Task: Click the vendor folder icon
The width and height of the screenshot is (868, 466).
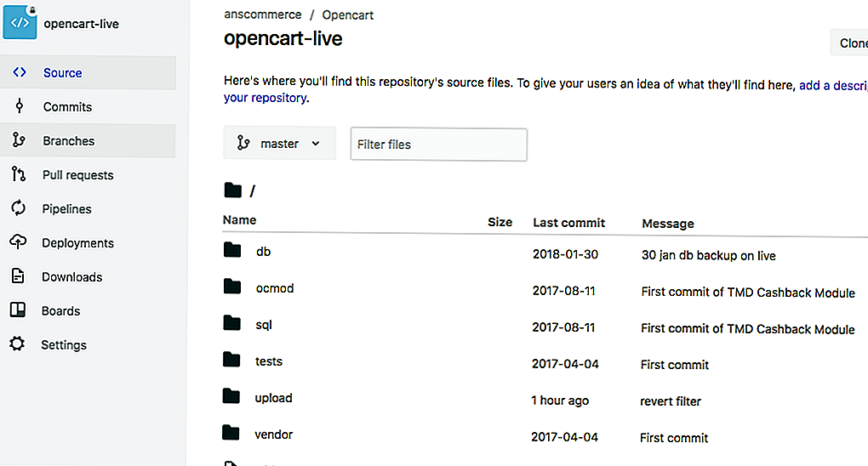Action: [232, 434]
